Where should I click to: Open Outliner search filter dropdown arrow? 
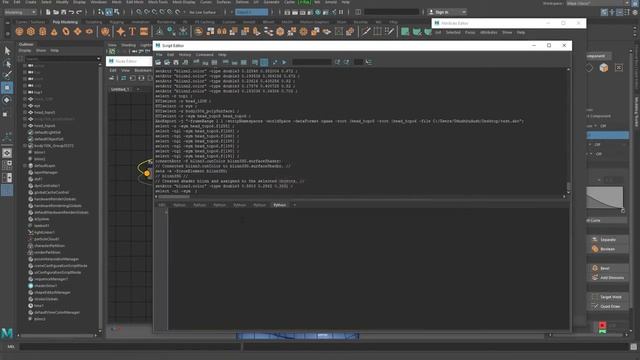[98, 59]
